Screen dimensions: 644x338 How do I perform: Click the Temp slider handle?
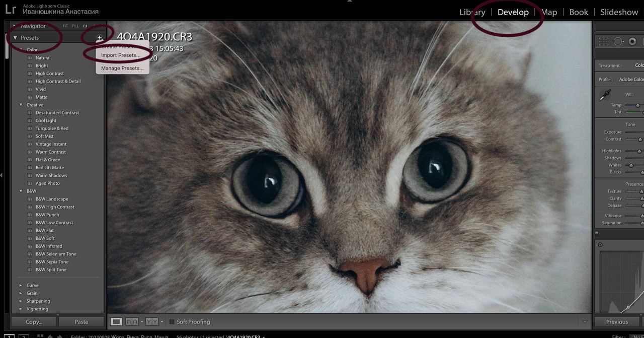point(637,105)
